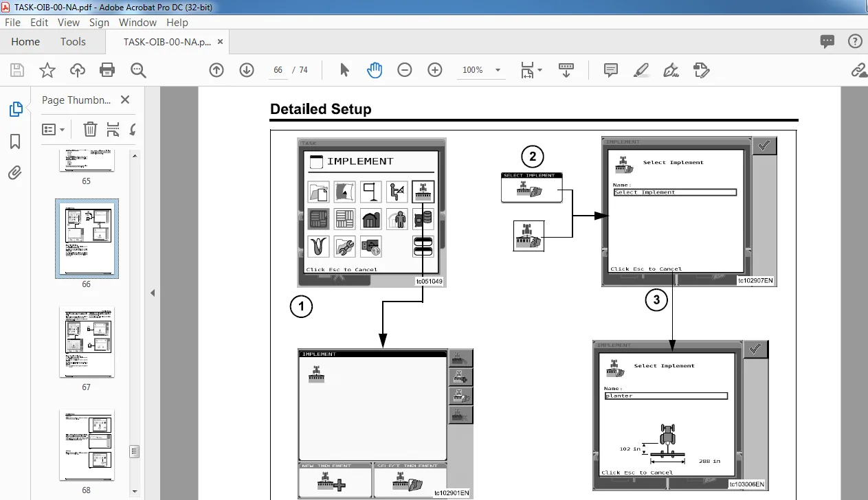The height and width of the screenshot is (500, 868).
Task: Click the tc051049 figure label
Action: tap(429, 281)
